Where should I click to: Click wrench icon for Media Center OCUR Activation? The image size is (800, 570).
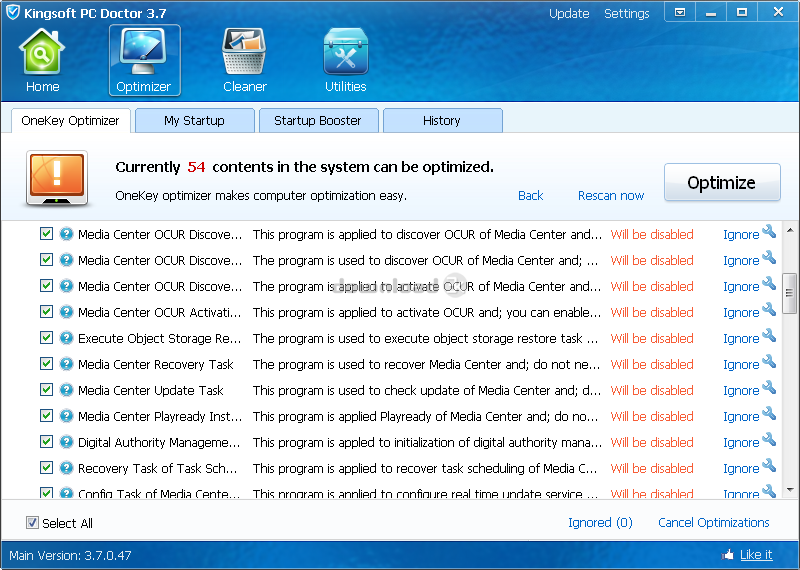pos(769,310)
